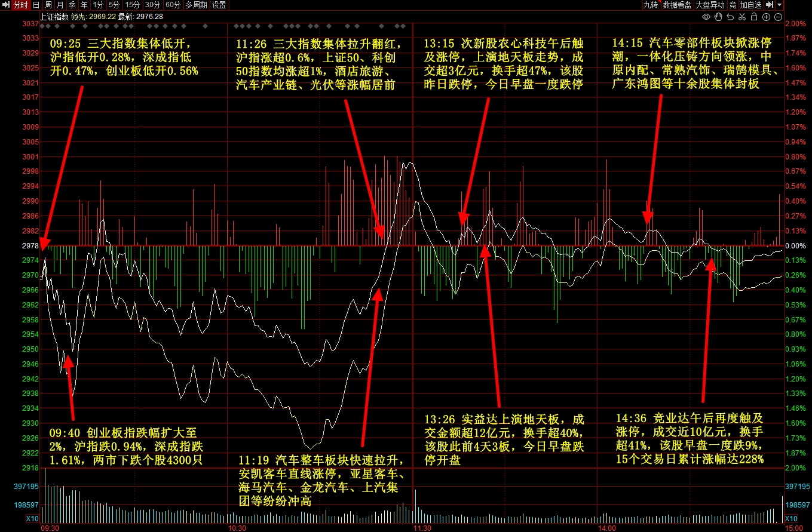Image resolution: width=812 pixels, height=532 pixels.
Task: Switch to the 5分 period tab
Action: point(114,5)
